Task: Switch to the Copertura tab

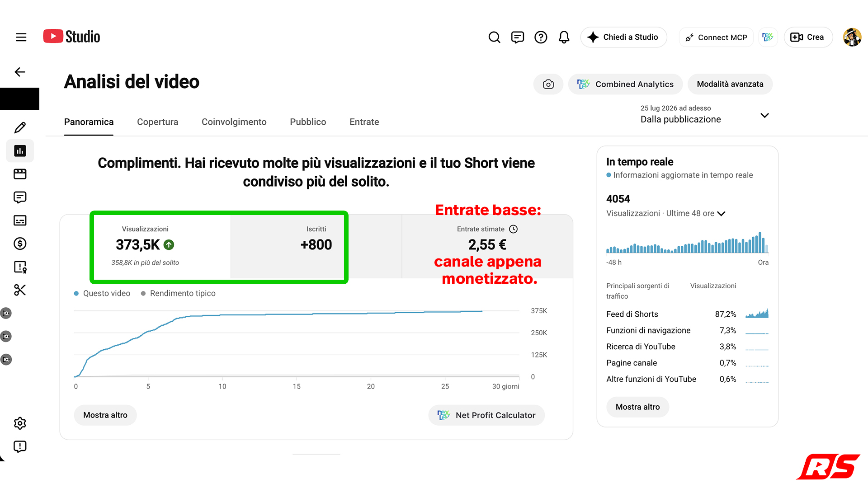Action: [157, 122]
